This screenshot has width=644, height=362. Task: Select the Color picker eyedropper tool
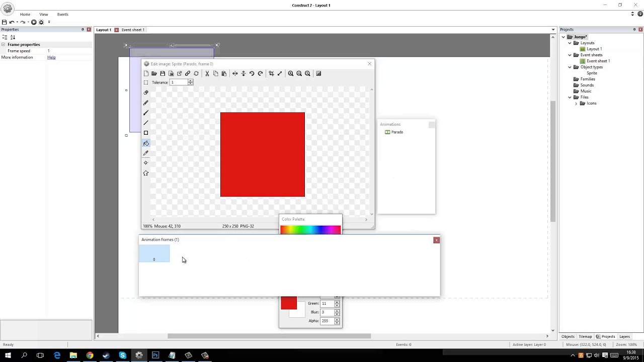[146, 153]
